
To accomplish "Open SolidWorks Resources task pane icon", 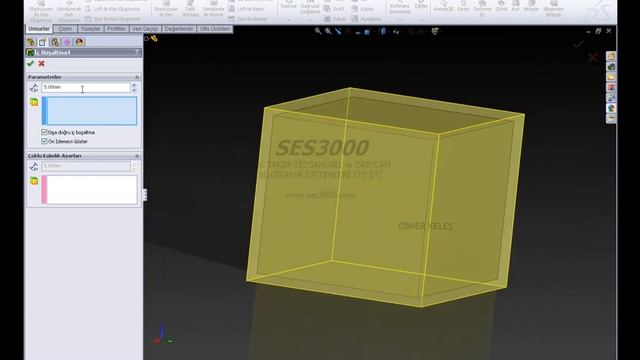I will [x=611, y=56].
